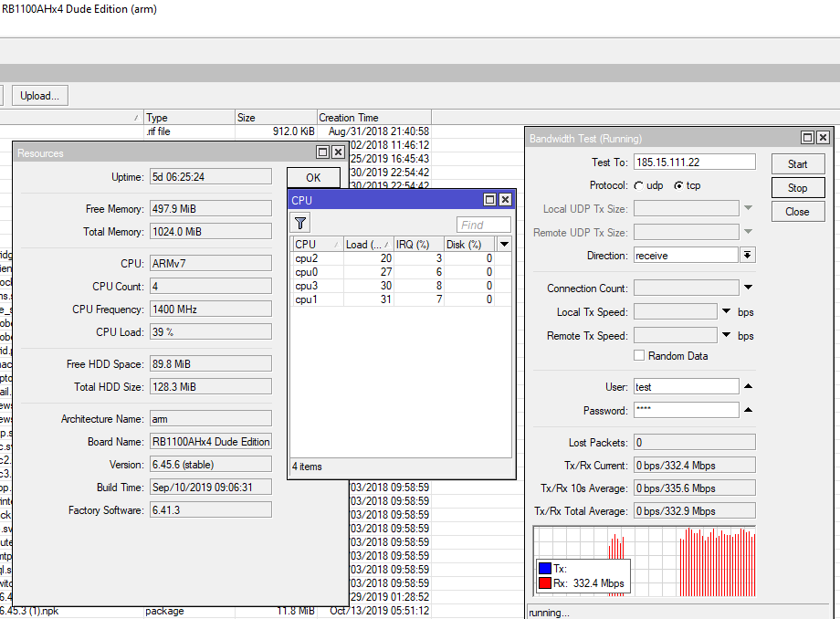Click the Upload... button
This screenshot has height=619, width=840.
pos(39,96)
